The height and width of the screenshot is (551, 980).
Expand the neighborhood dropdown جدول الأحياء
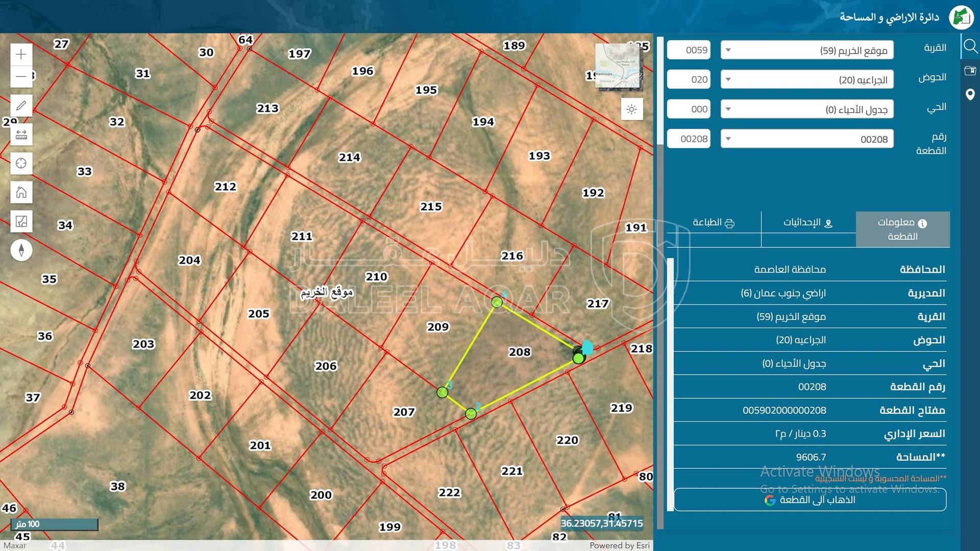click(806, 109)
